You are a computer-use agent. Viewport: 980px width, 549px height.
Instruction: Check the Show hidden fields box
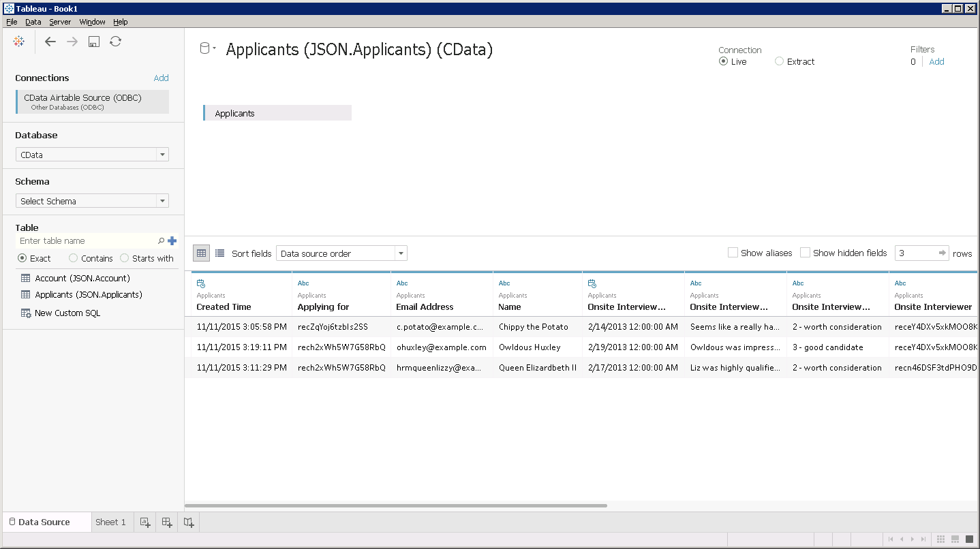click(806, 253)
